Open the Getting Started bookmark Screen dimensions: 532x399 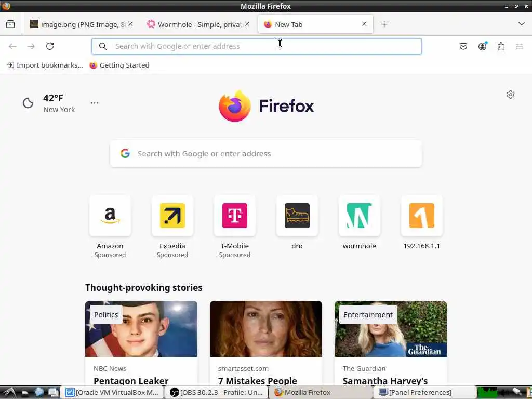[119, 65]
